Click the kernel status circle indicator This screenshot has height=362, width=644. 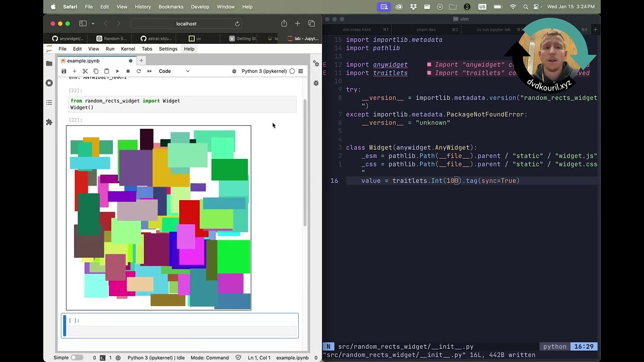[x=292, y=71]
